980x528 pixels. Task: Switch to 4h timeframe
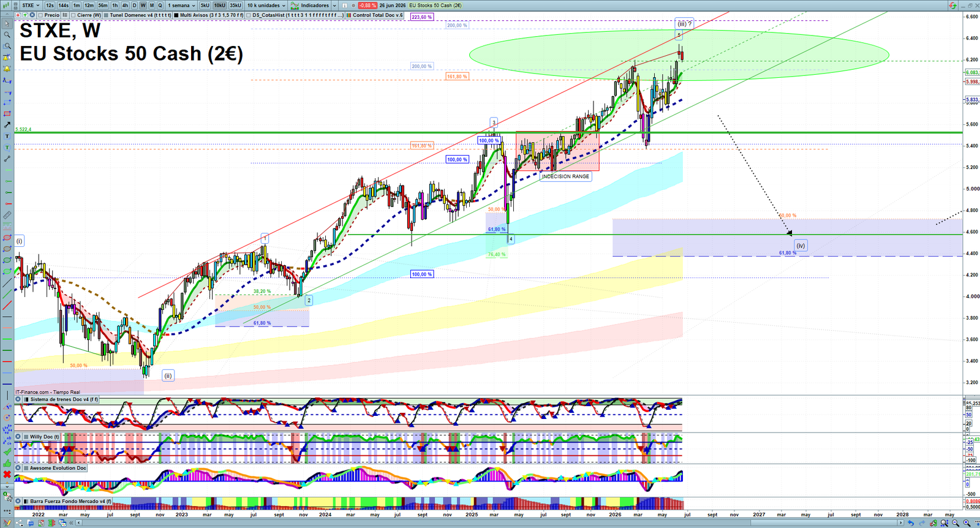click(125, 5)
